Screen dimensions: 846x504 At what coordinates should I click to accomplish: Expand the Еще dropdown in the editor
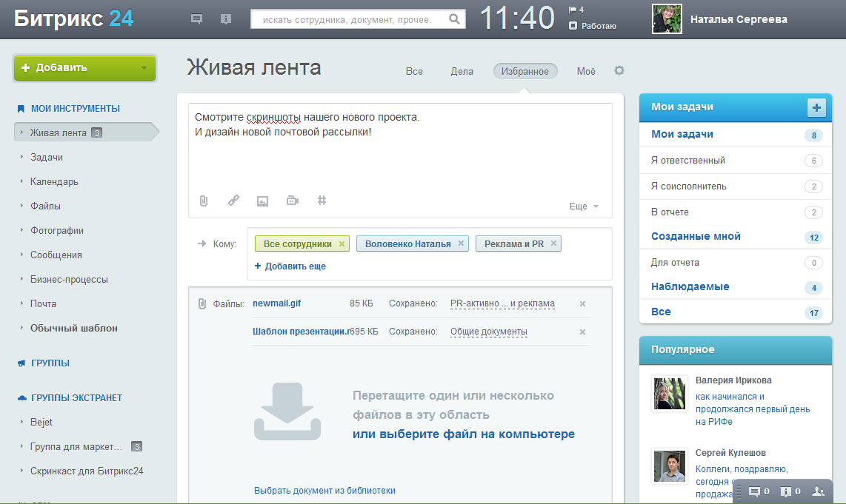click(x=584, y=206)
